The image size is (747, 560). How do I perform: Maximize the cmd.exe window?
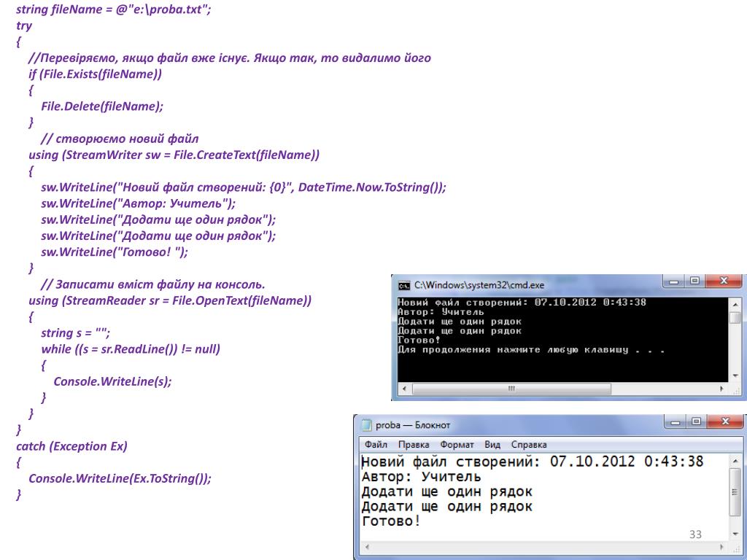(694, 281)
